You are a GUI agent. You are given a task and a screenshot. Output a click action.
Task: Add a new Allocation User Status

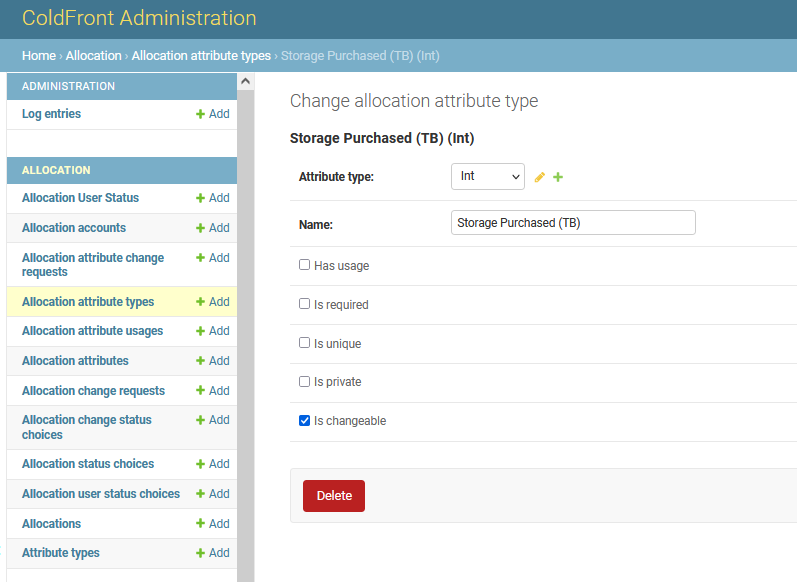(213, 198)
